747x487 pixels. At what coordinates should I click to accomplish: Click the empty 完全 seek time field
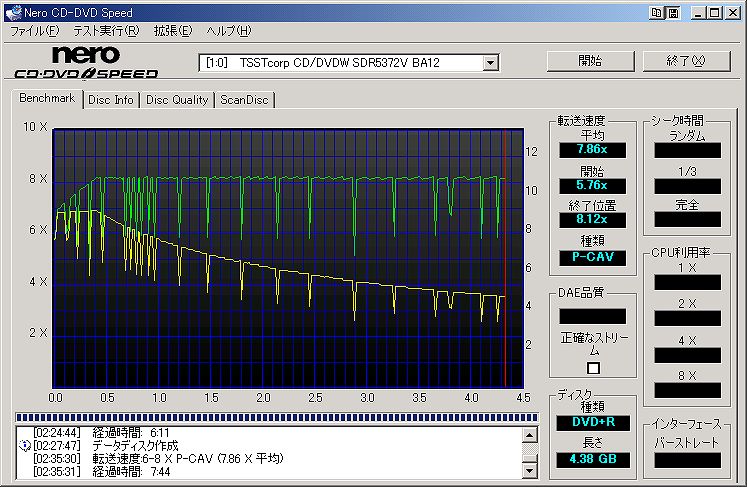[687, 220]
